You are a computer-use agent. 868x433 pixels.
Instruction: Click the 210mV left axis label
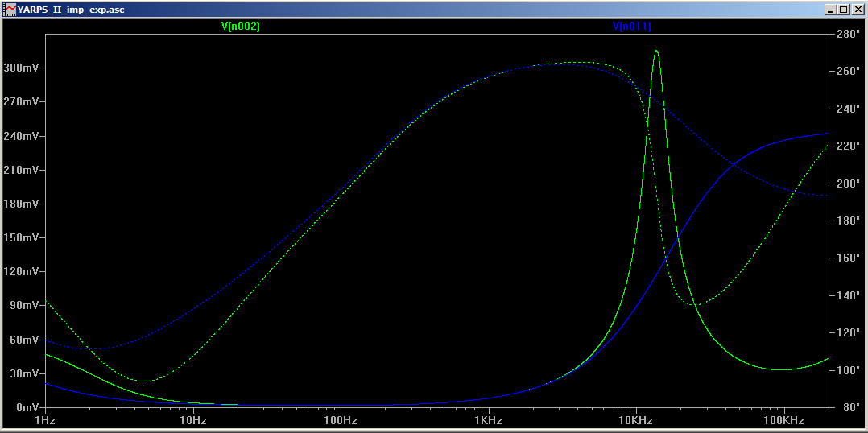[x=19, y=170]
